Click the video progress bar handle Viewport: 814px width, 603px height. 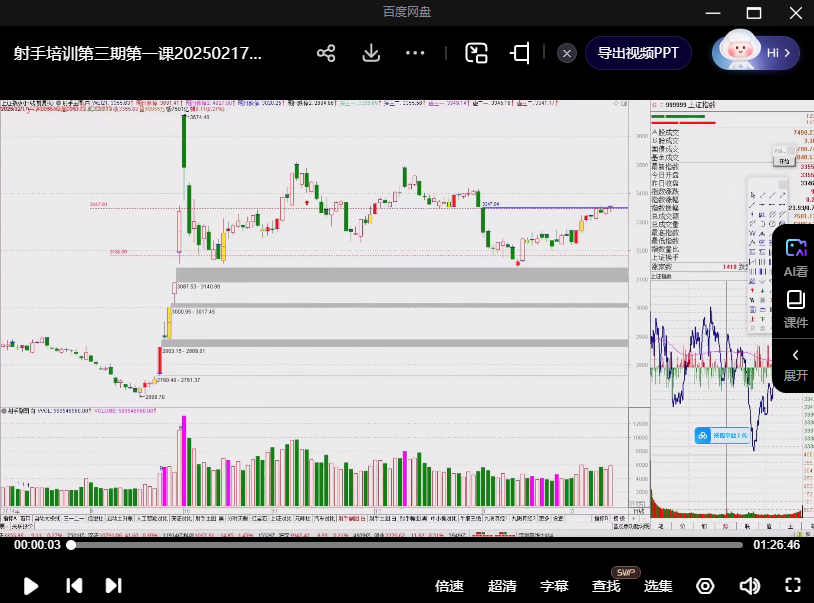click(71, 545)
